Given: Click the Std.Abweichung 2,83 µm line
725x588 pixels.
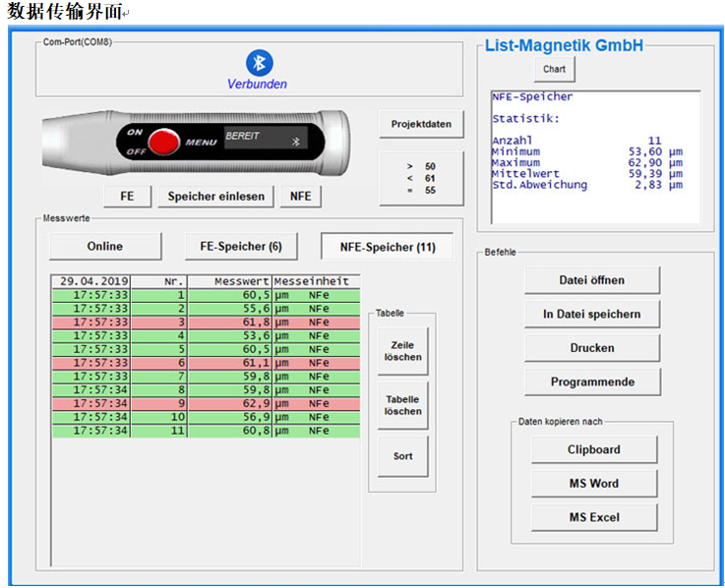Looking at the screenshot, I should click(587, 185).
